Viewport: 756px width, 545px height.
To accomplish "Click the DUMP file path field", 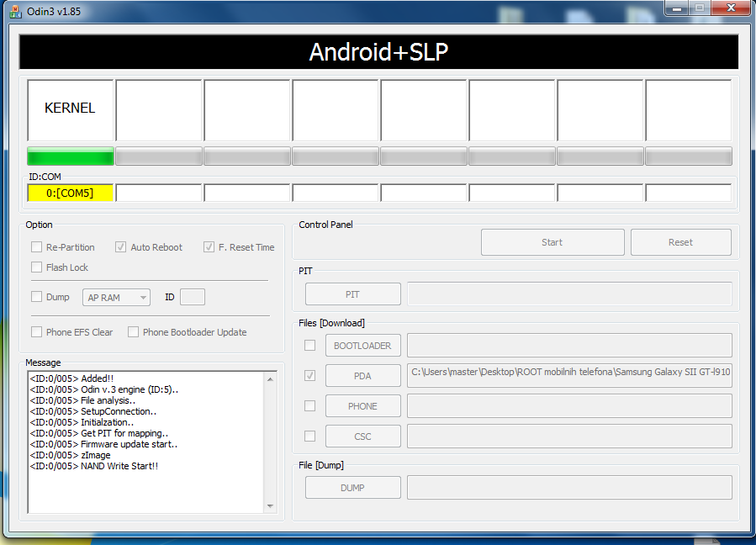I will 569,488.
